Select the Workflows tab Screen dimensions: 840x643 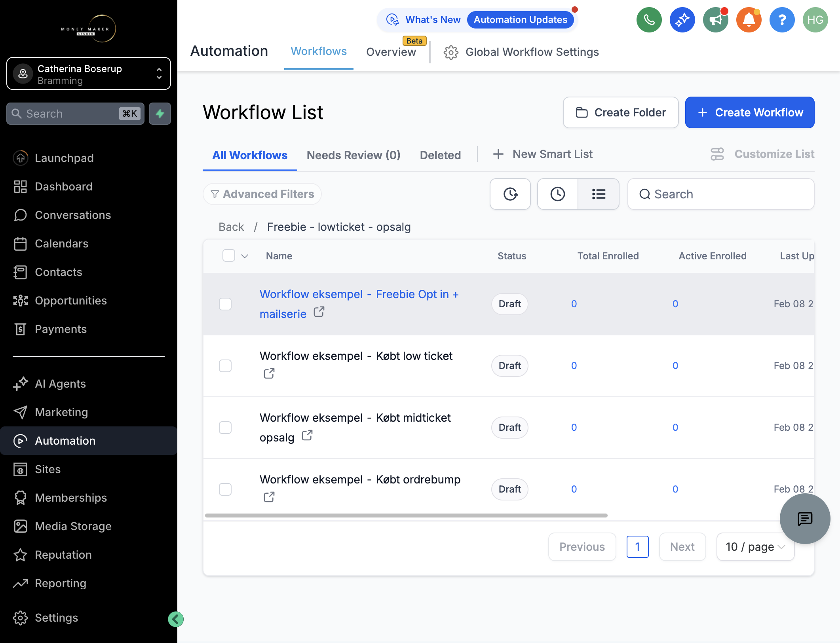point(319,51)
